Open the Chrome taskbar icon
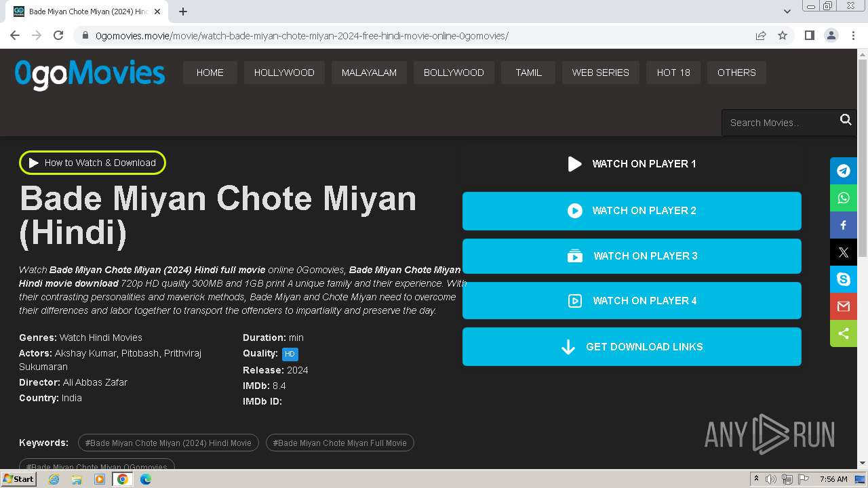 pos(123,479)
